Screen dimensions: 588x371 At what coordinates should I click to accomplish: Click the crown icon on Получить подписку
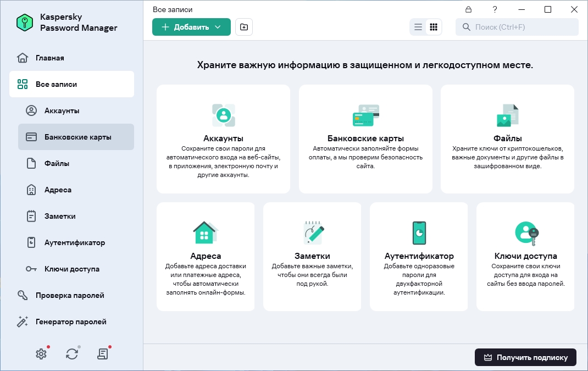coord(488,357)
